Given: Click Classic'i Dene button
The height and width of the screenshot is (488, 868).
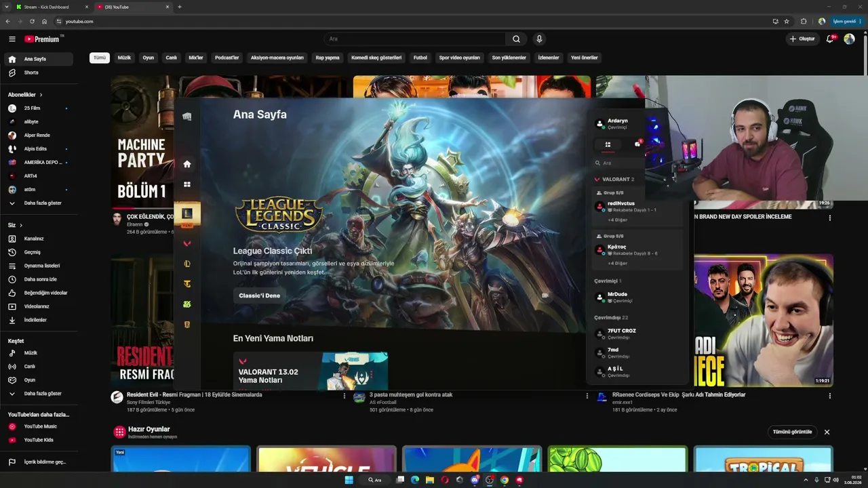Looking at the screenshot, I should point(259,296).
